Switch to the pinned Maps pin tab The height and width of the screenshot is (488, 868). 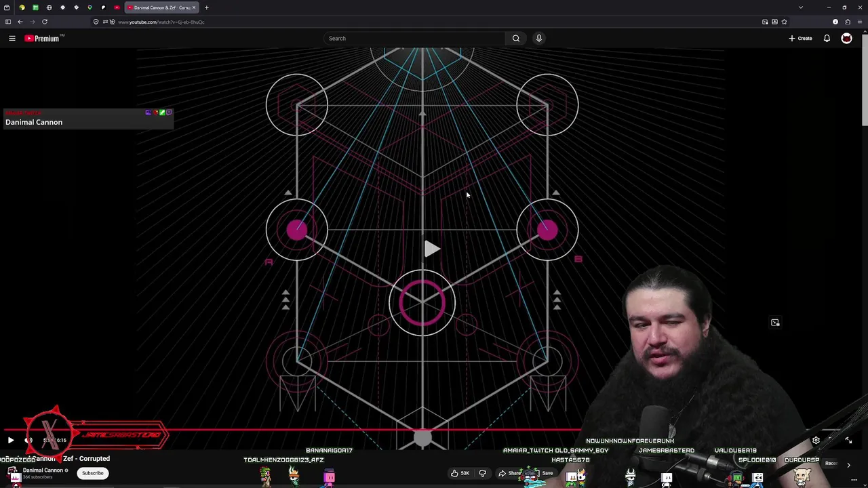(90, 7)
